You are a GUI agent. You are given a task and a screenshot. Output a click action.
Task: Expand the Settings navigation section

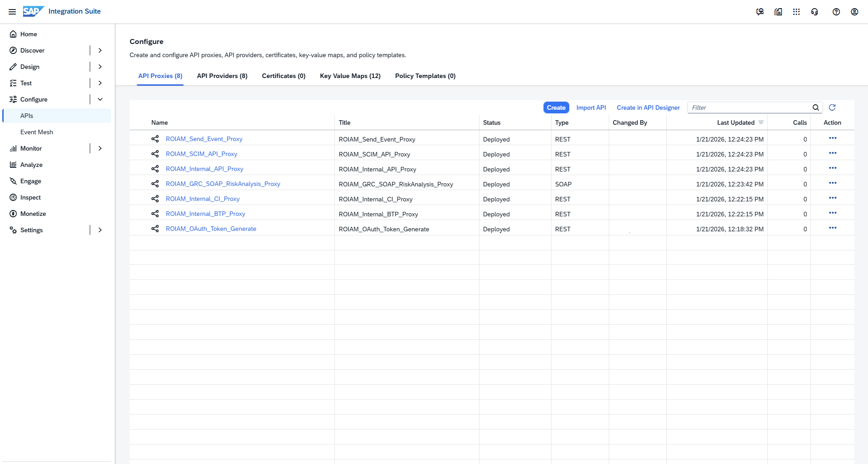pos(100,230)
